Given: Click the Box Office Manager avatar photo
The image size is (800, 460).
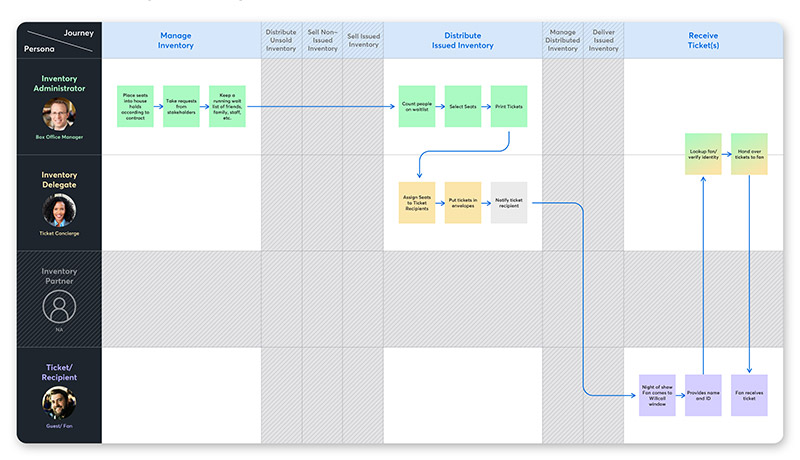Looking at the screenshot, I should coord(59,115).
